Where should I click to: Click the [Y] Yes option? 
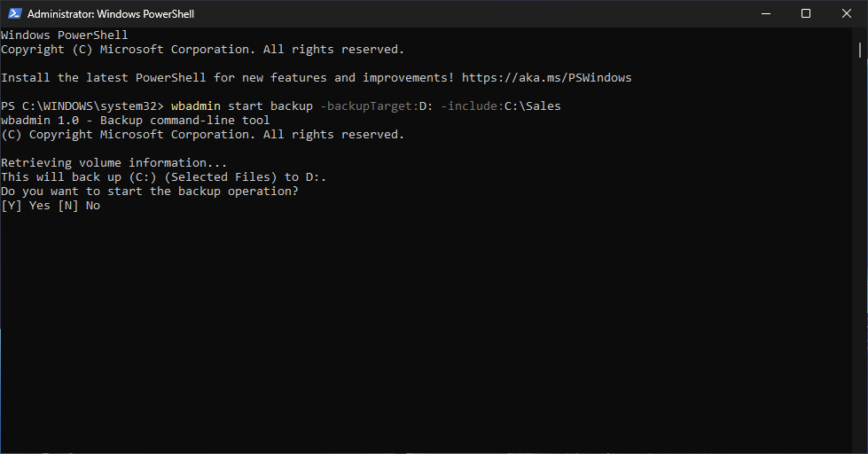coord(26,206)
